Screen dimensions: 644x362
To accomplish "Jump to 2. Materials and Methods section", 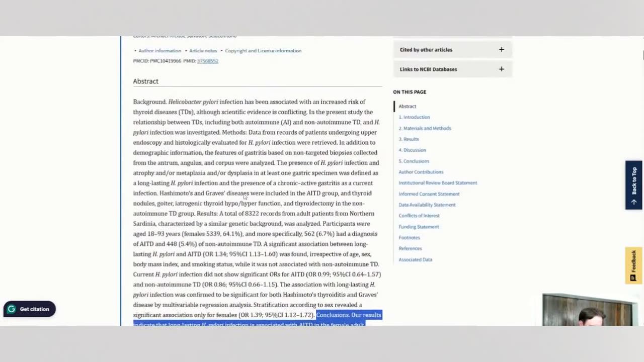I will 425,128.
